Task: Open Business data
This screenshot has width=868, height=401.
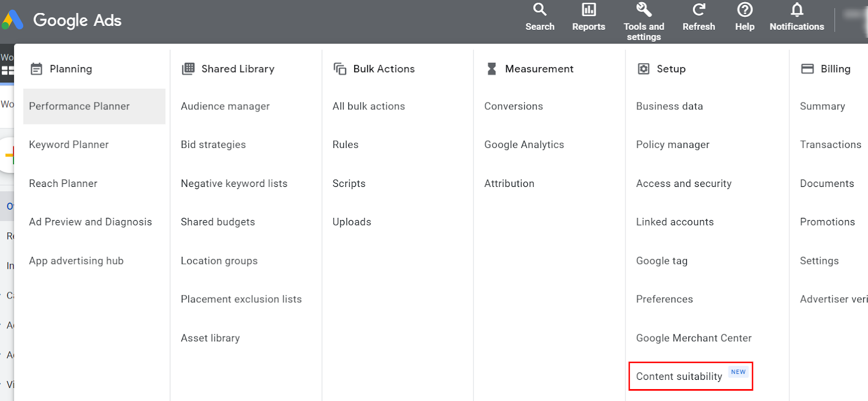Action: (x=669, y=106)
